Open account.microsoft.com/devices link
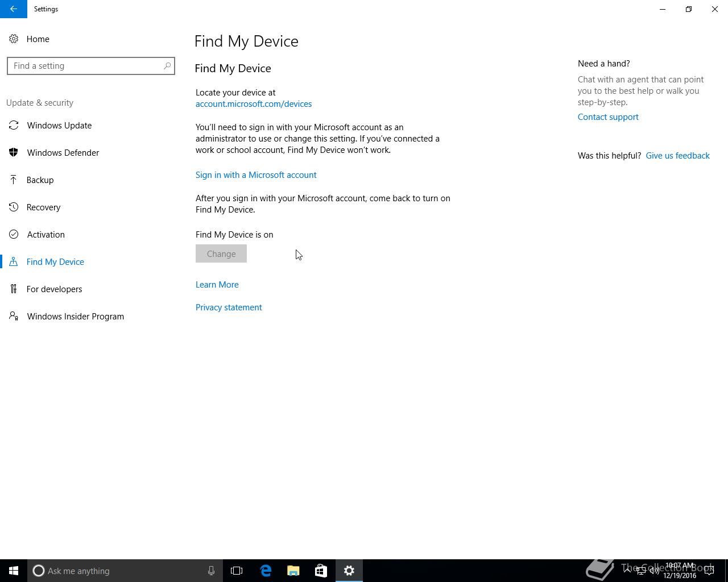The height and width of the screenshot is (582, 728). coord(254,104)
